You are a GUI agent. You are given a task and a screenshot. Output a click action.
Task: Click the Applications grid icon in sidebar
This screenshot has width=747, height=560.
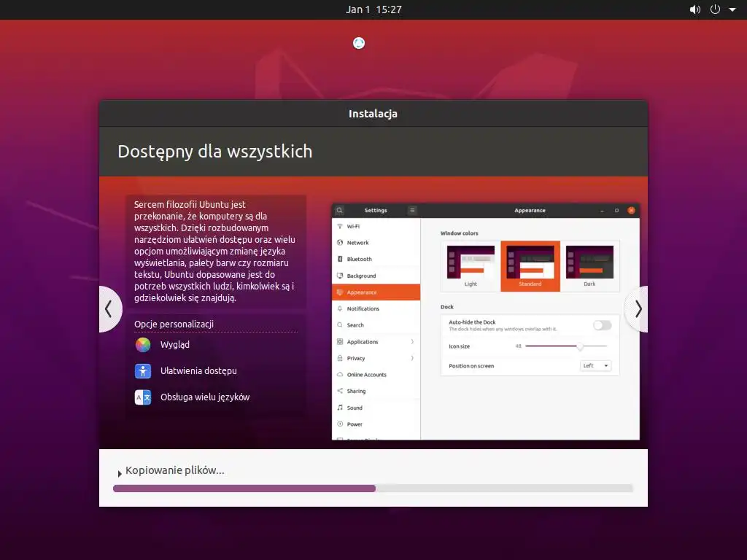(340, 342)
